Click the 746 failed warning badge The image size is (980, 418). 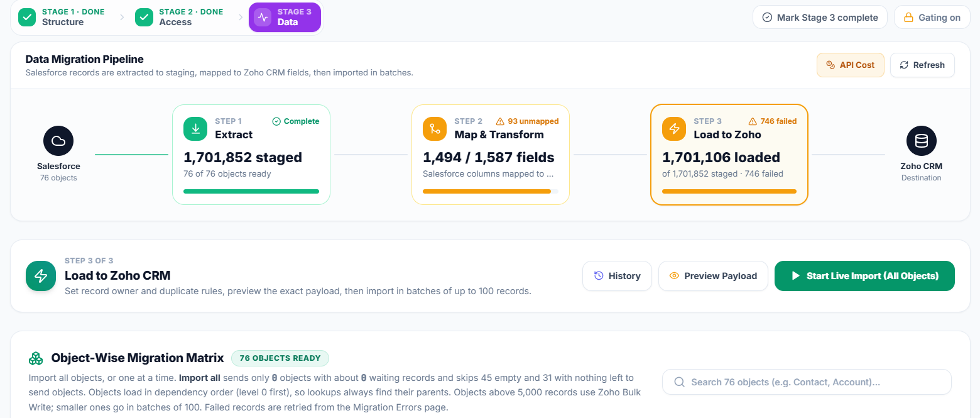[x=773, y=121]
